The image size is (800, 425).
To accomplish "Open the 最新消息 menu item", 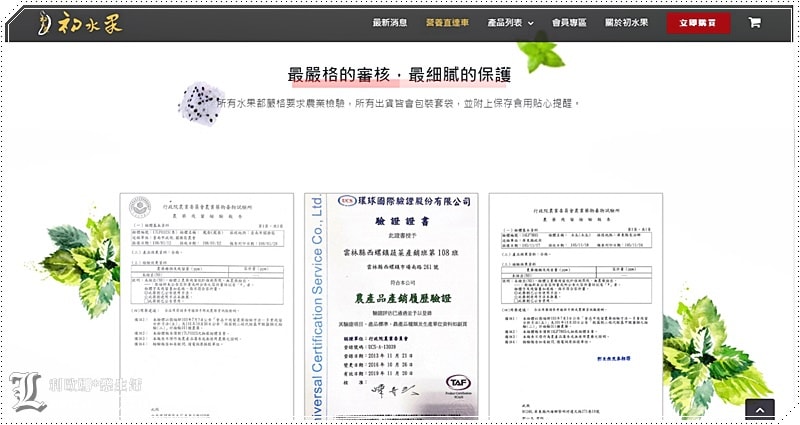I will click(390, 22).
